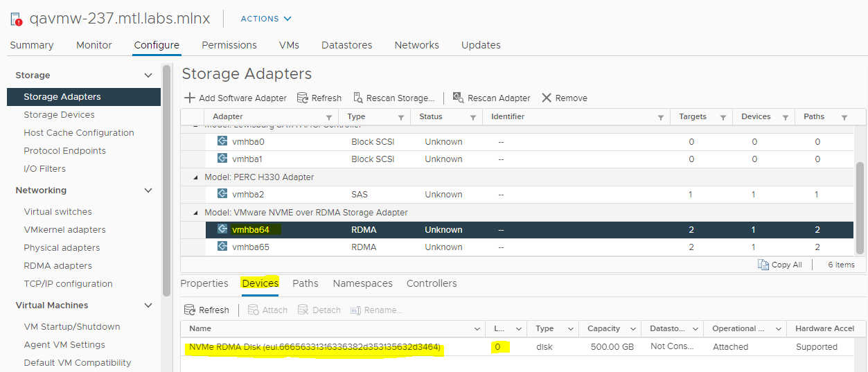Open the Controllers subtab

tap(432, 283)
